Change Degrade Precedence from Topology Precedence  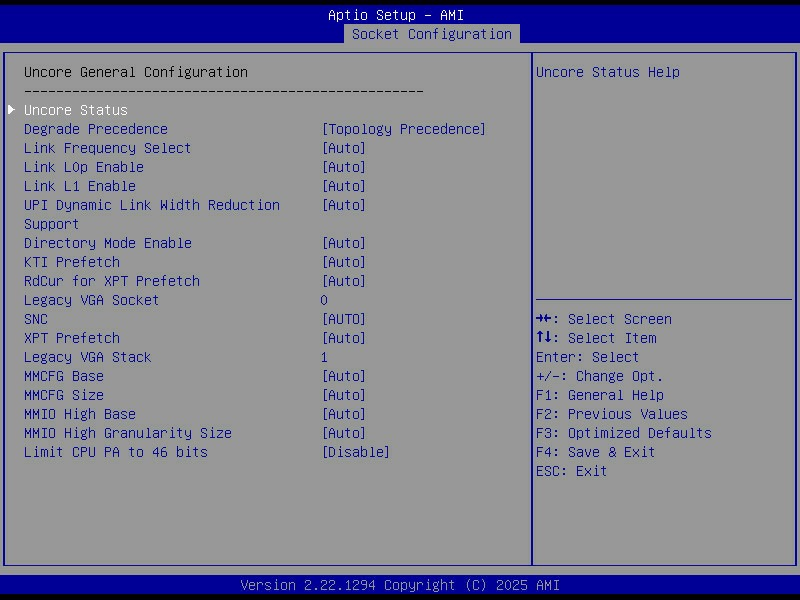pyautogui.click(x=403, y=129)
